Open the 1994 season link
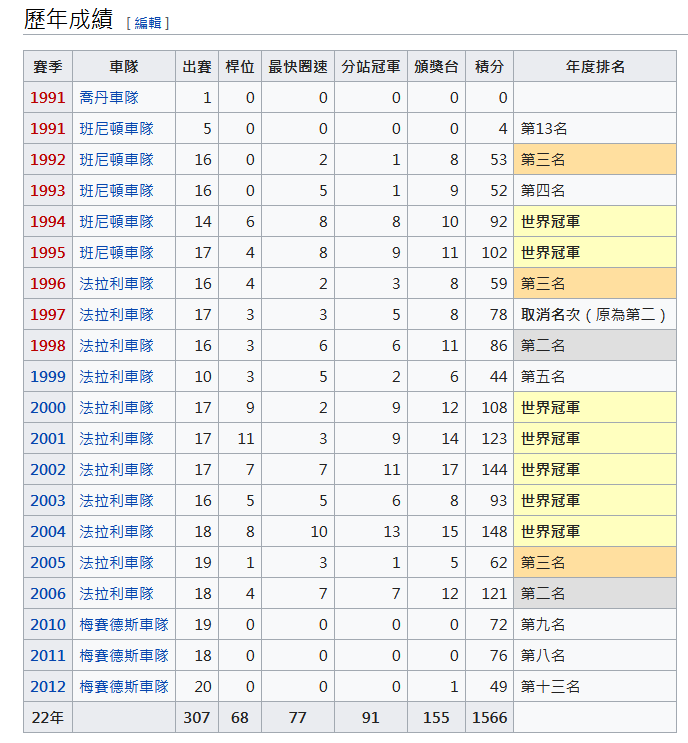Image resolution: width=688 pixels, height=743 pixels. (48, 222)
